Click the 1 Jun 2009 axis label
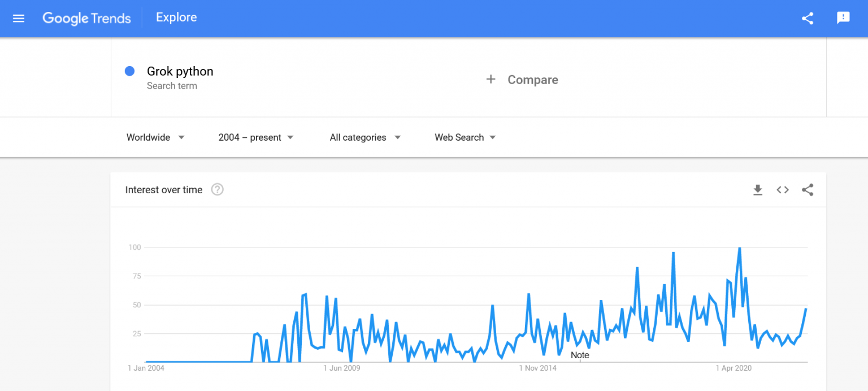The image size is (868, 391). point(342,368)
